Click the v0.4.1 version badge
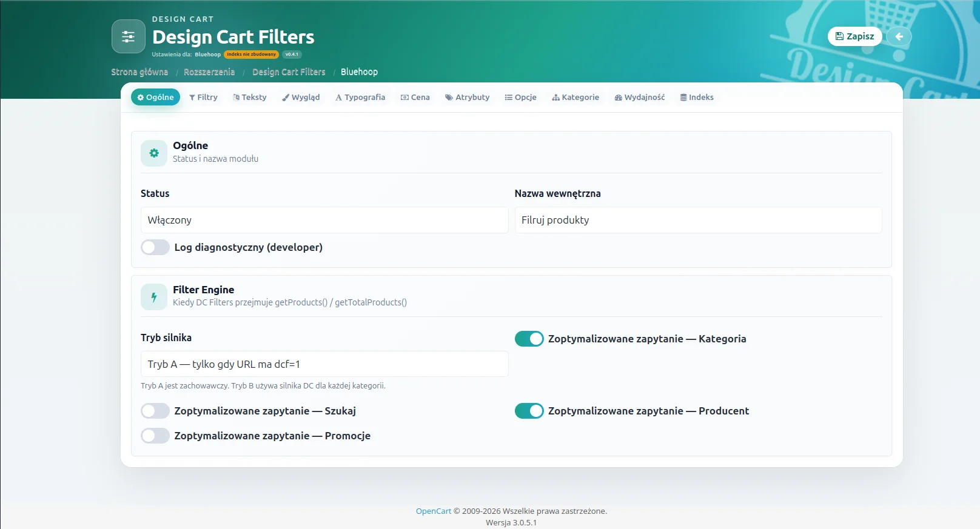This screenshot has width=980, height=529. coord(292,55)
